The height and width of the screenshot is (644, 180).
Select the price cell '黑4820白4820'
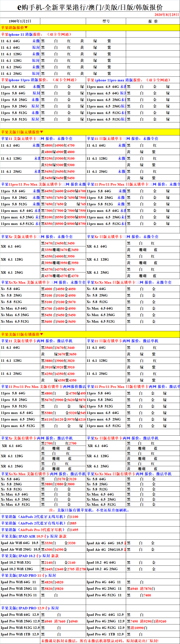[x=63, y=582]
